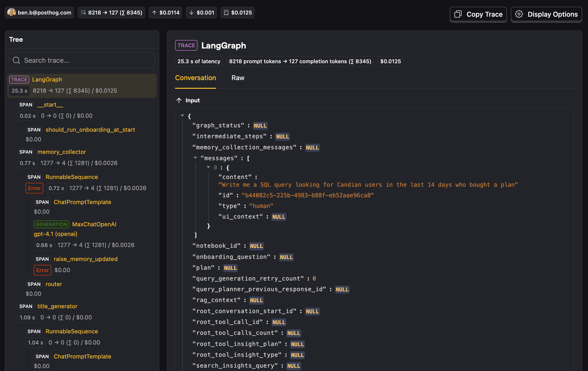This screenshot has height=371, width=588.
Task: Open the RunnableSequence span lasting 1.04 s
Action: [x=72, y=331]
